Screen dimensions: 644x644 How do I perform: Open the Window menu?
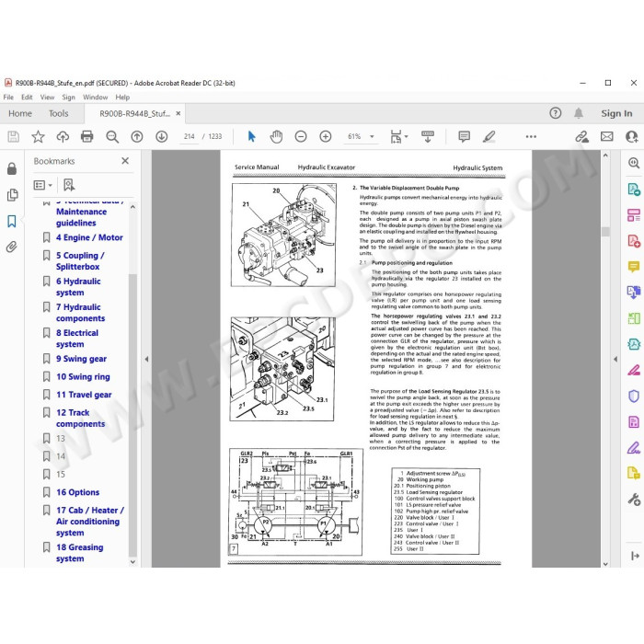click(x=96, y=98)
